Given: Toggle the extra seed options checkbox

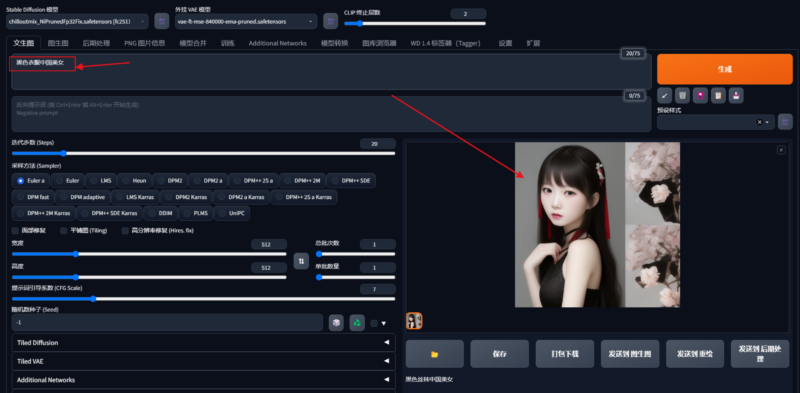Looking at the screenshot, I should (x=374, y=323).
